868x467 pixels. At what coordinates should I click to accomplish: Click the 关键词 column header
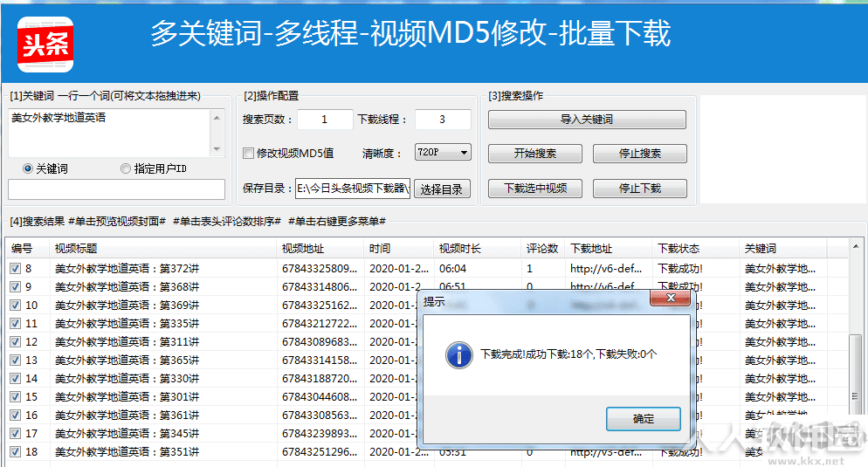click(x=782, y=249)
